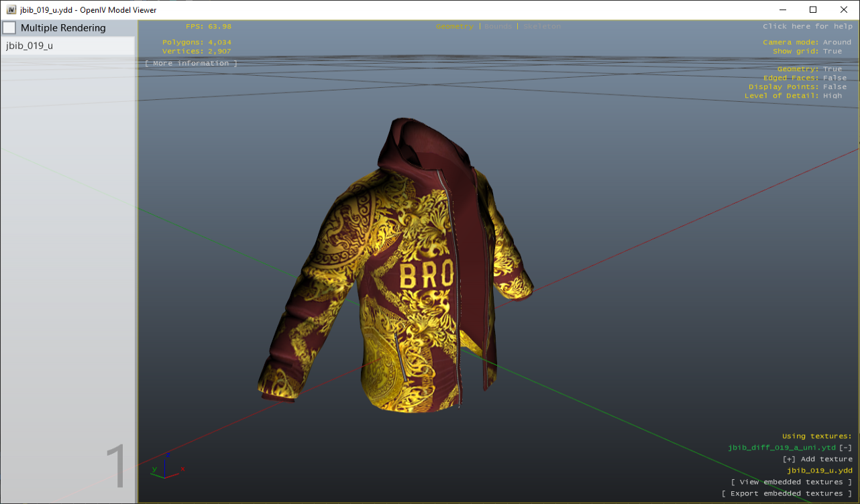Open the Click here for help link
Viewport: 860px width, 504px height.
808,25
